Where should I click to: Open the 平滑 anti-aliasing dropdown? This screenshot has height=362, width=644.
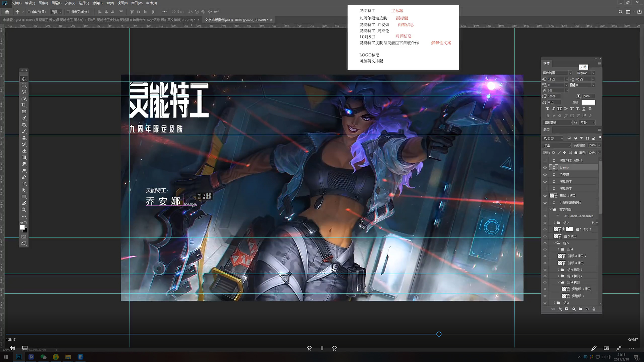tap(587, 123)
